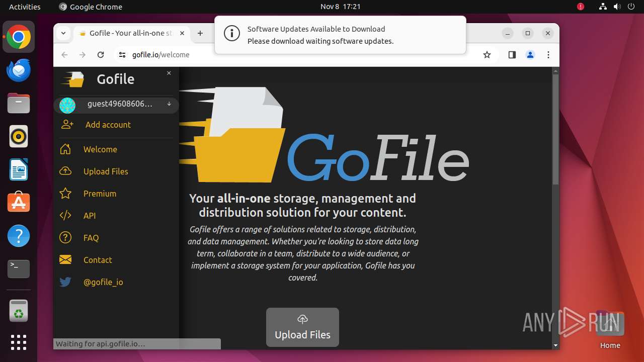Click the Premium star icon
The image size is (644, 362).
tap(65, 194)
